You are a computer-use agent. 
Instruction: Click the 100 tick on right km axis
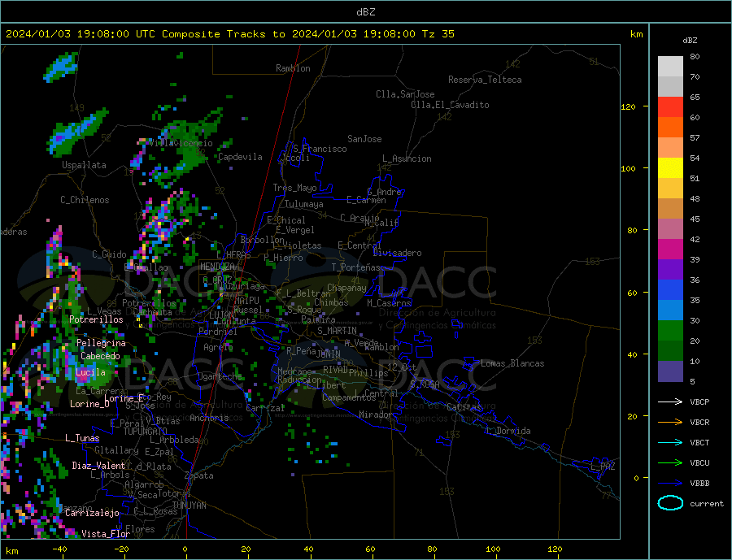(x=628, y=168)
